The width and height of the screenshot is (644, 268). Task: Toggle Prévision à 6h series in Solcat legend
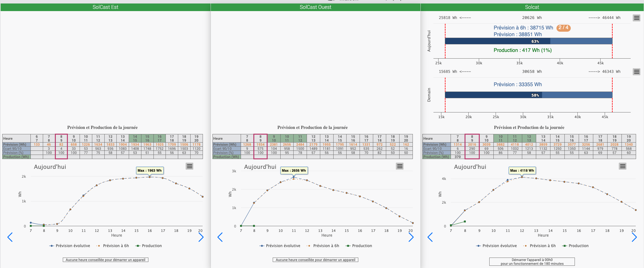coord(539,246)
